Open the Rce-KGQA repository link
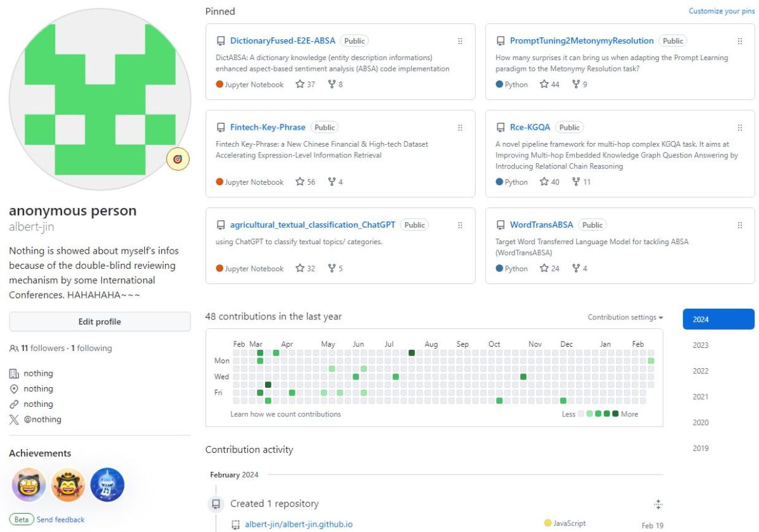The width and height of the screenshot is (759, 532). (x=530, y=127)
